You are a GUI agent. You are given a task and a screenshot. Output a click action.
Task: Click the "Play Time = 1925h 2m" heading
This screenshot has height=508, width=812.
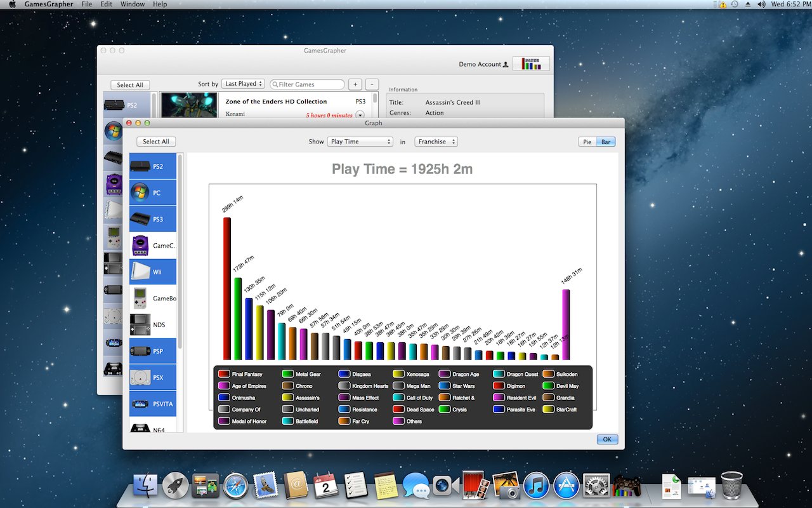tap(402, 170)
